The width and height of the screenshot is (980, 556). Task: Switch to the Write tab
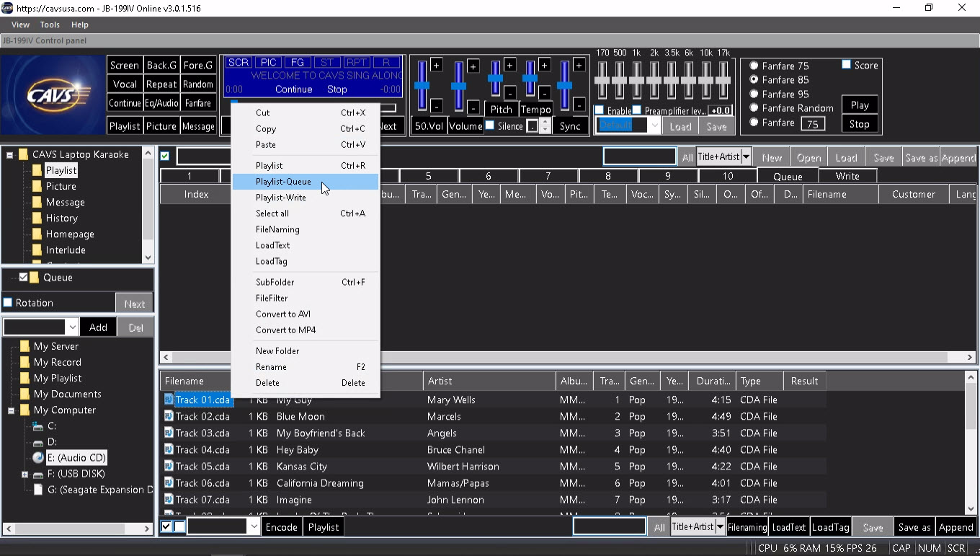pos(847,176)
